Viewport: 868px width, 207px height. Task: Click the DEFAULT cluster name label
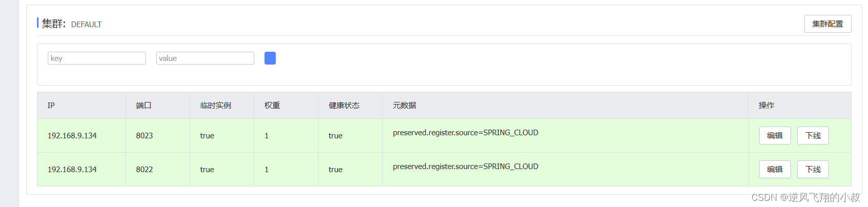pyautogui.click(x=86, y=25)
